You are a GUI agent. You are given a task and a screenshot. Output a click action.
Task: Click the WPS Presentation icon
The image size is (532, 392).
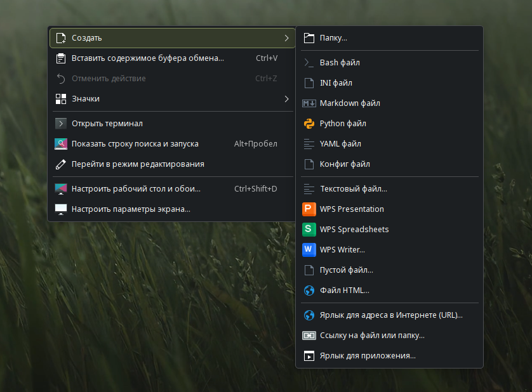coord(309,209)
